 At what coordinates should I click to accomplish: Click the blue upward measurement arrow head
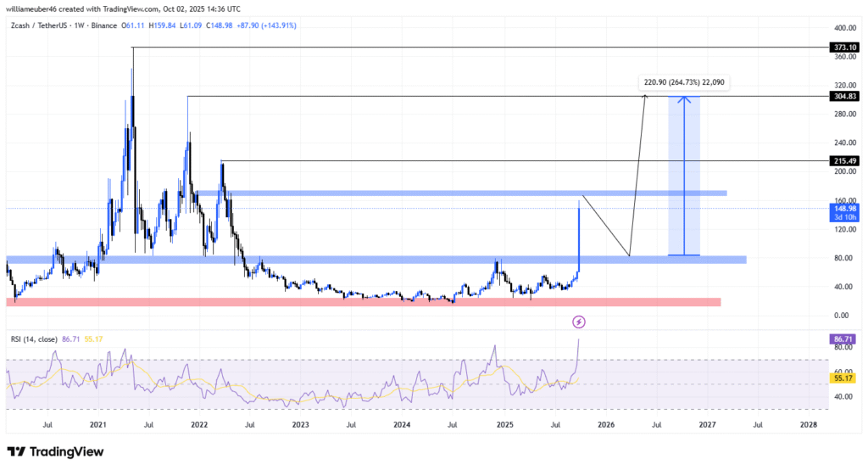[x=684, y=100]
